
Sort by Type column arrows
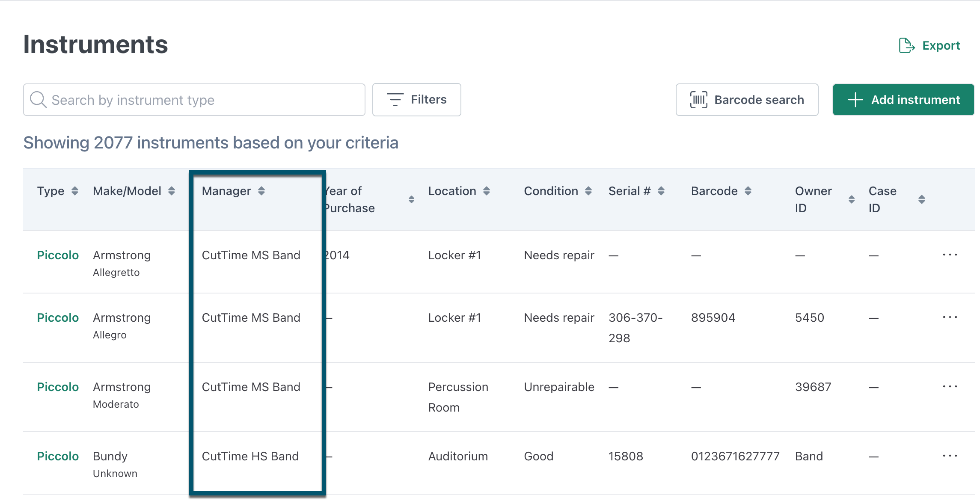75,191
